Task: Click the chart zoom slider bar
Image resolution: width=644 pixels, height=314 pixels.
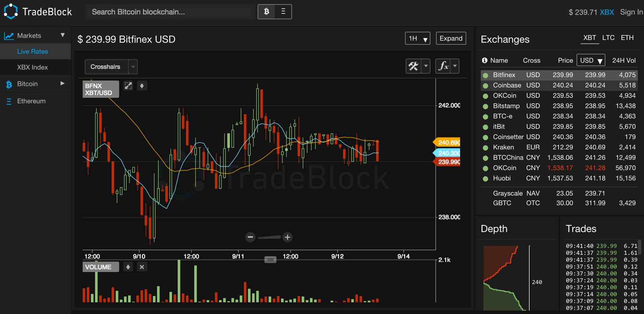Action: 269,237
